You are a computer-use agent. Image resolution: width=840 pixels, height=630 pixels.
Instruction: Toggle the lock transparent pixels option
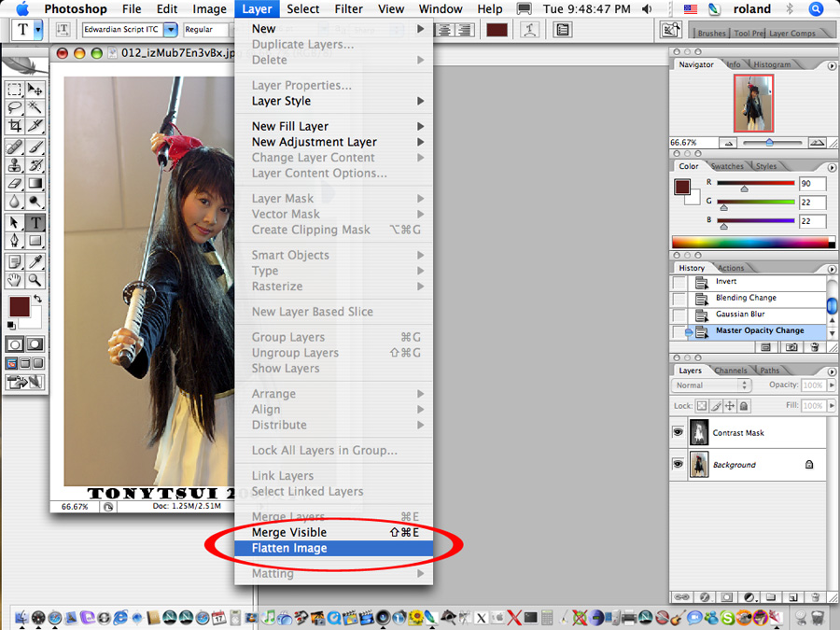[x=702, y=406]
